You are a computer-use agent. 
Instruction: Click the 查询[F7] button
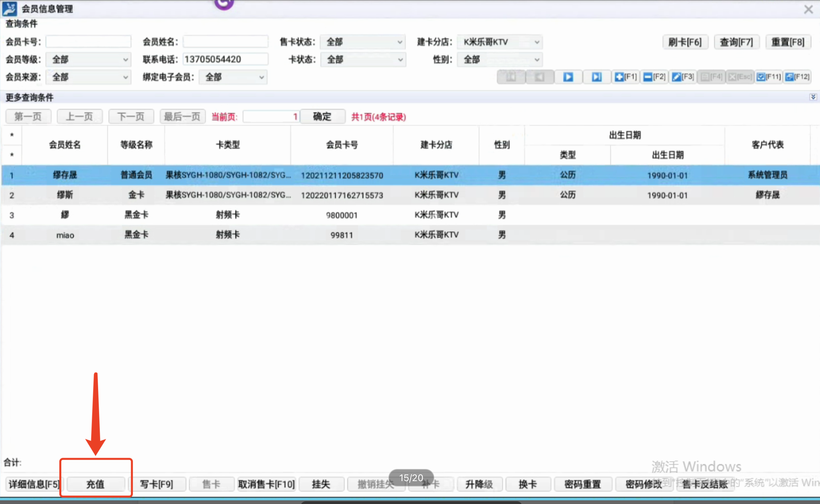pyautogui.click(x=736, y=42)
